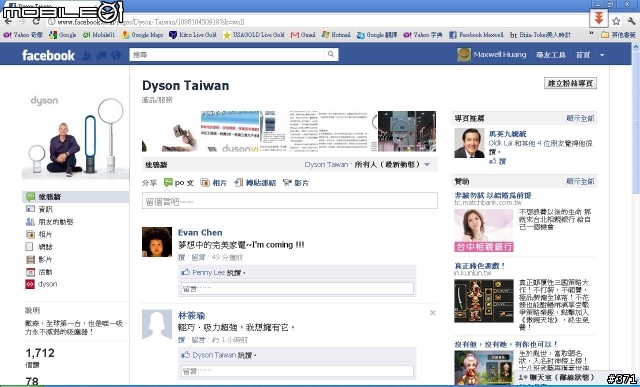Click the facebook logo
The width and height of the screenshot is (640, 387).
coord(48,55)
